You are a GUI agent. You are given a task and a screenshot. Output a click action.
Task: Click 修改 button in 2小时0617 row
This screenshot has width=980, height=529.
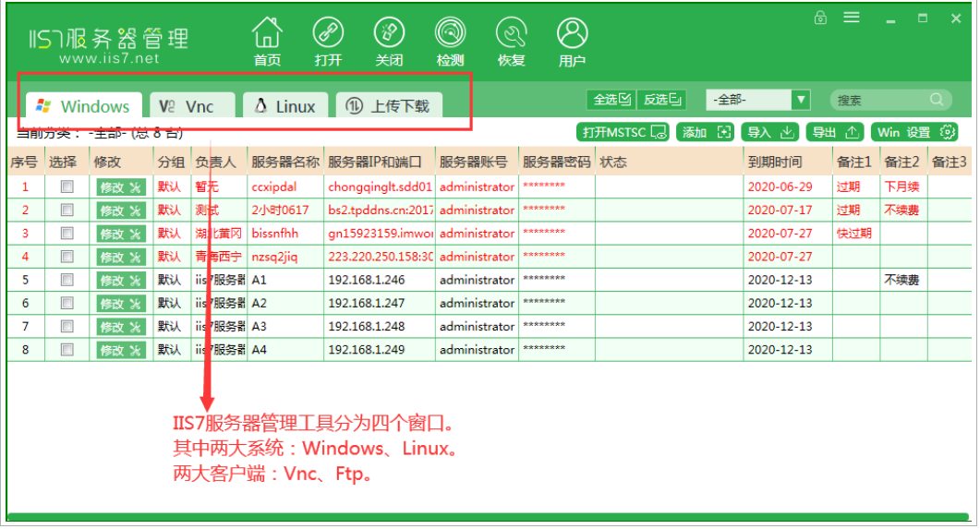121,210
